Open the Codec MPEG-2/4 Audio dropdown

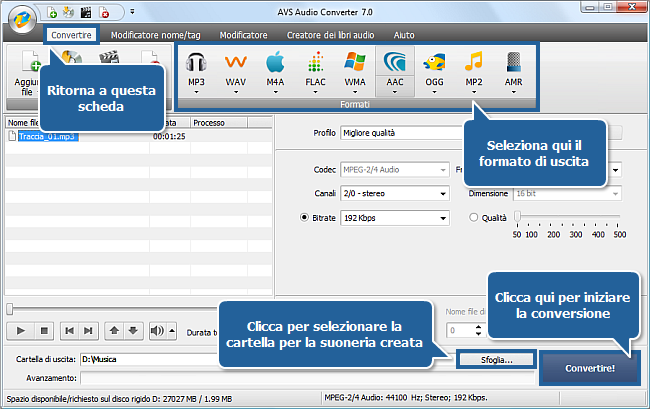394,168
